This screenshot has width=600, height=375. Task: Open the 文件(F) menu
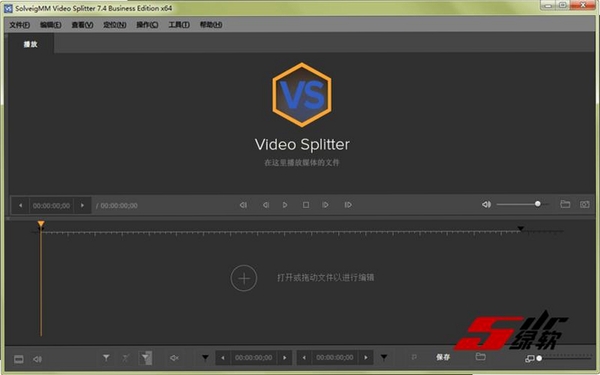point(20,25)
